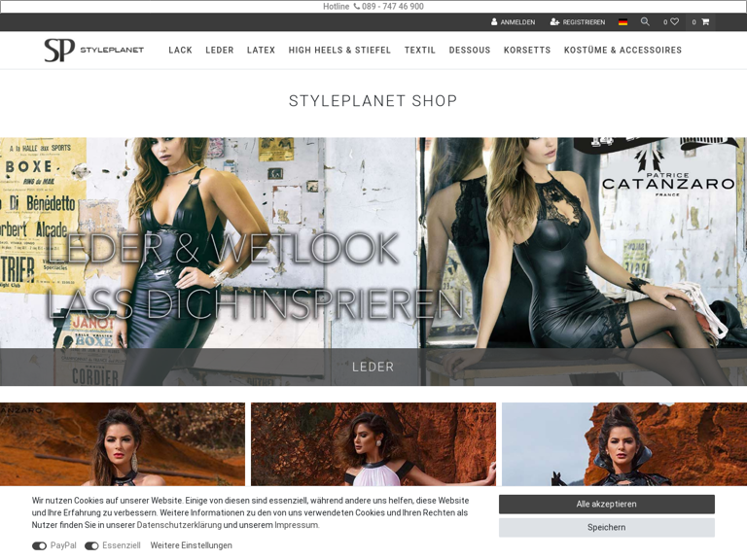Open Weitere Einstellungen cookie options
747x560 pixels.
tap(191, 545)
